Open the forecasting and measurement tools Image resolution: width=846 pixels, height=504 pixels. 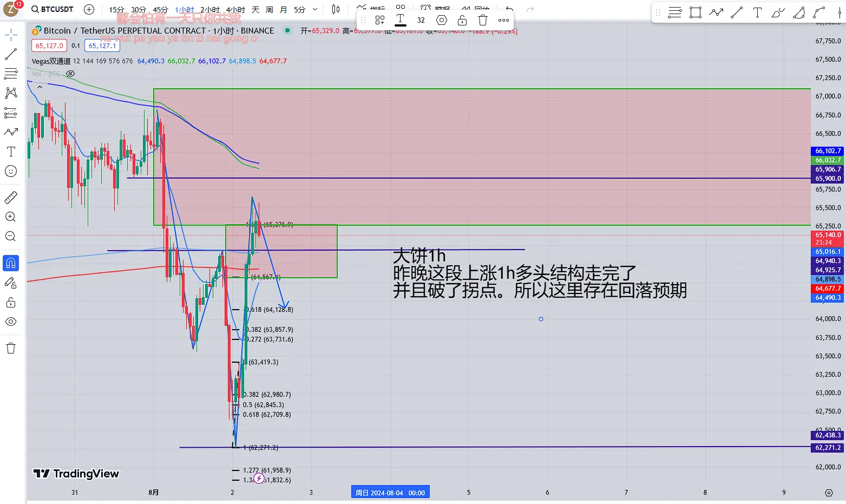[11, 113]
